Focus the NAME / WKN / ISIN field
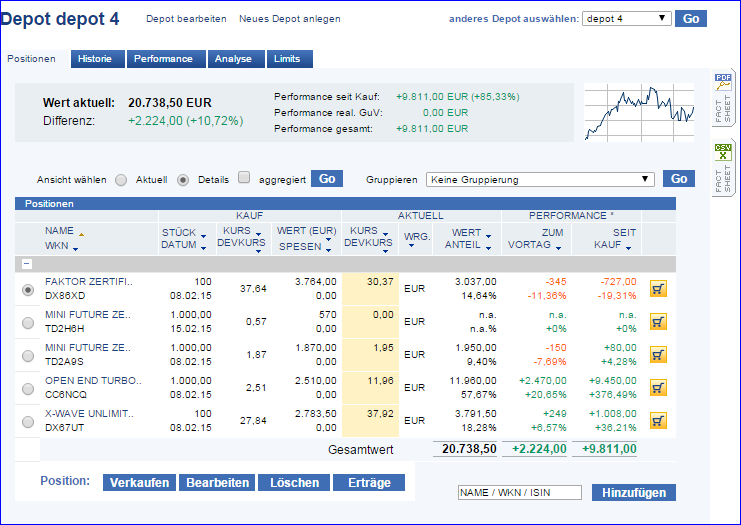 (x=519, y=492)
